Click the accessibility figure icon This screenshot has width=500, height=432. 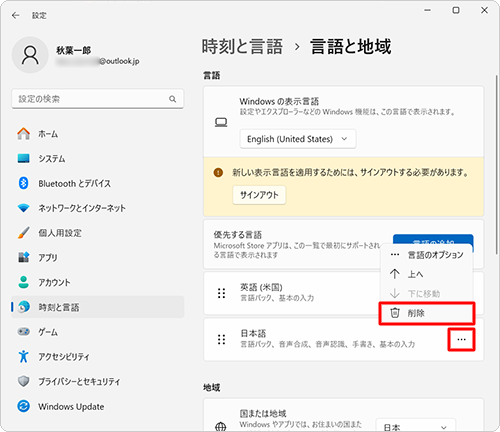click(x=23, y=356)
